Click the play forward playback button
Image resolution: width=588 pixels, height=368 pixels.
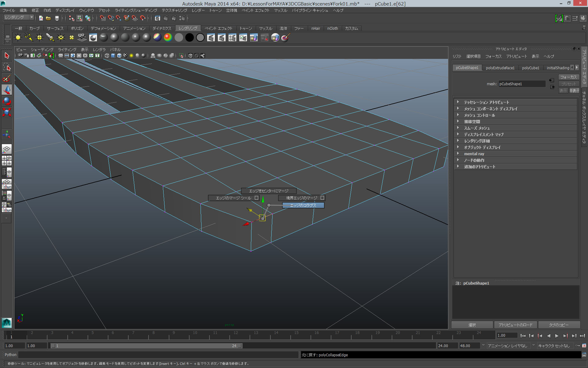click(557, 336)
